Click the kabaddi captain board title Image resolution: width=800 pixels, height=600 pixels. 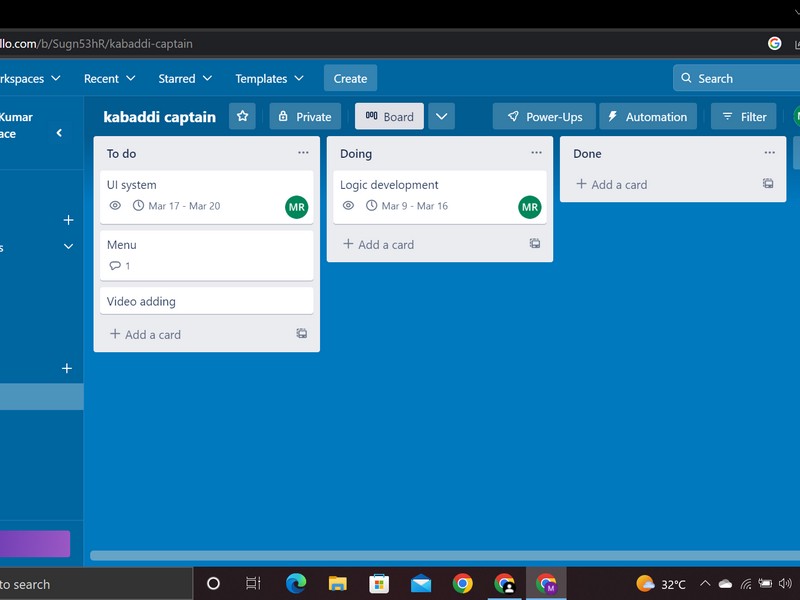[x=160, y=117]
